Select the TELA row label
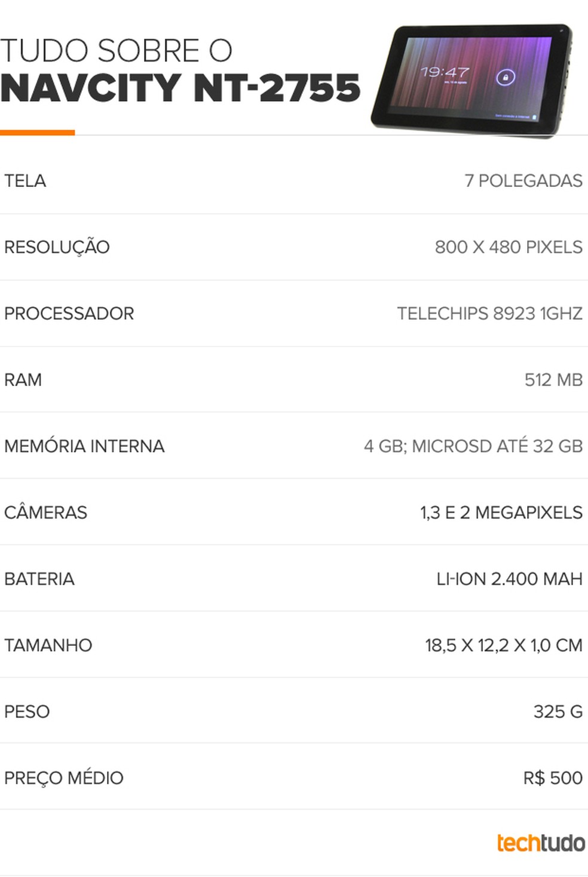 coord(25,181)
